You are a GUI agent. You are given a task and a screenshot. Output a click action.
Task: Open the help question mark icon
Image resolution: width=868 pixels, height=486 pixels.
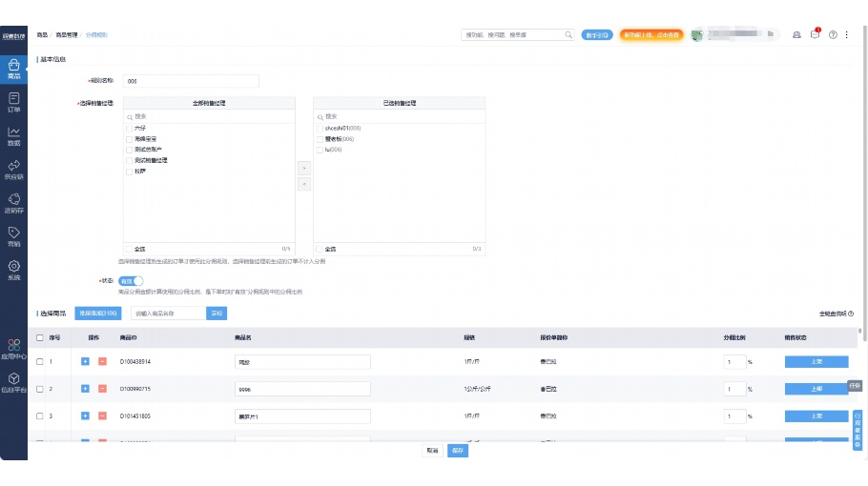click(x=833, y=34)
